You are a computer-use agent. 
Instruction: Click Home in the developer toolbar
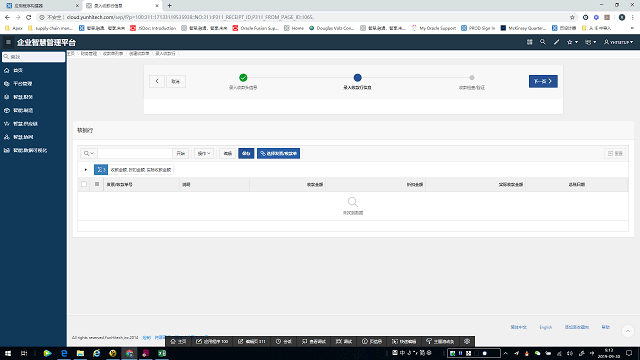(178, 341)
